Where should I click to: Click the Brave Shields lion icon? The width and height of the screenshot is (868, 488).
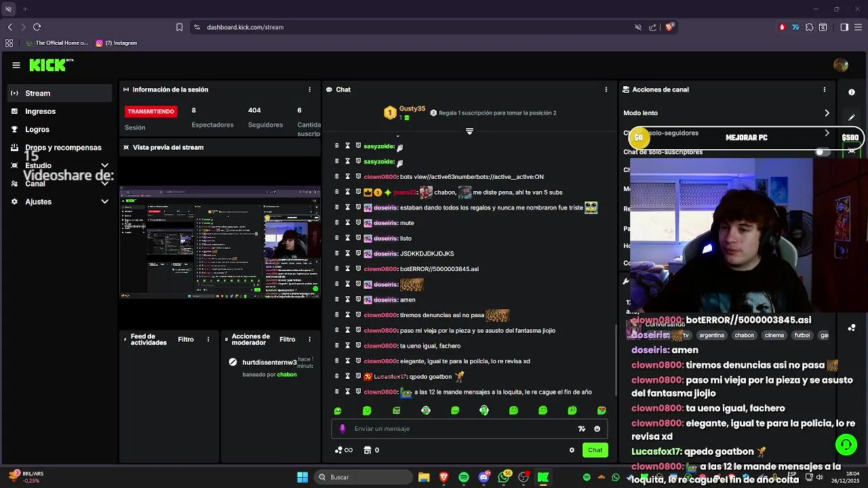[x=669, y=27]
